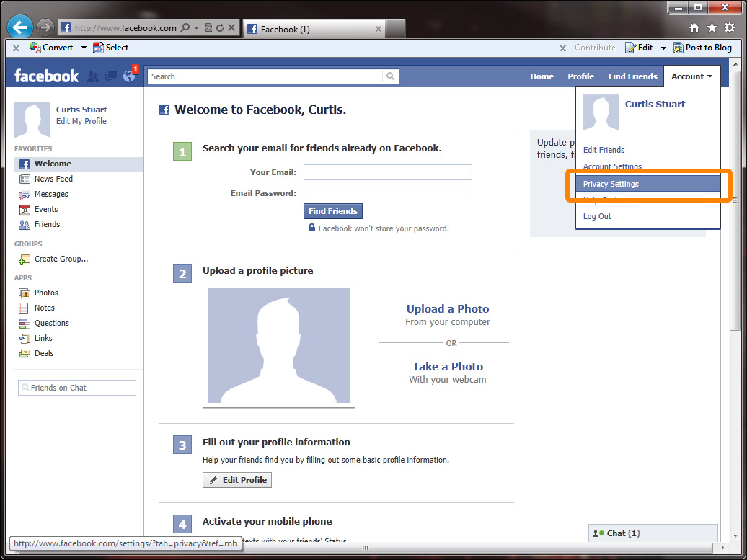Click the Questions app icon
Image resolution: width=747 pixels, height=560 pixels.
[25, 324]
